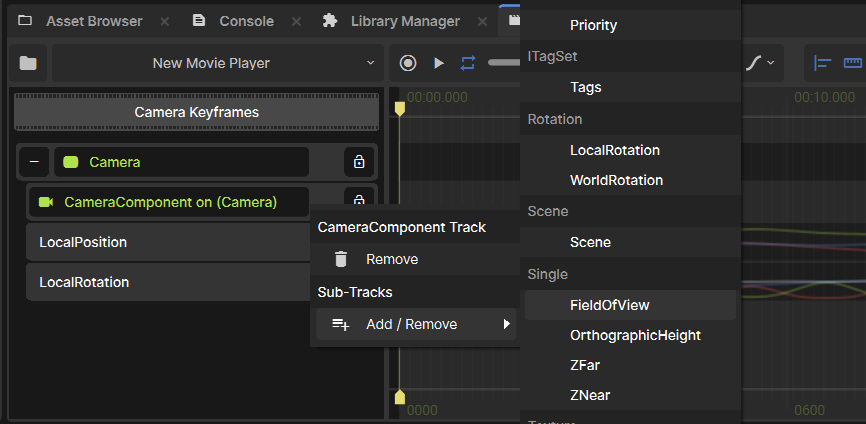Click the trash icon next to Remove
Screen dimensions: 866x424
point(341,259)
